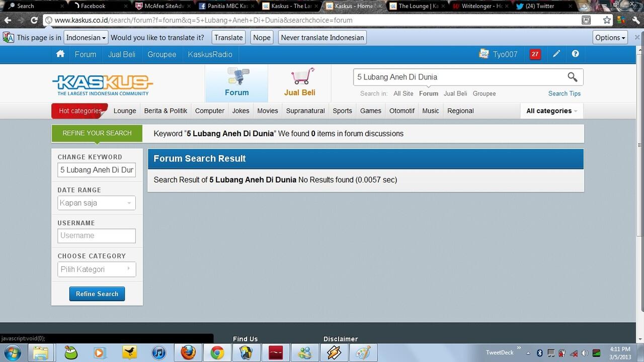Click the taskbar clock showing 4:11 PM
The height and width of the screenshot is (362, 644).
coord(620,353)
